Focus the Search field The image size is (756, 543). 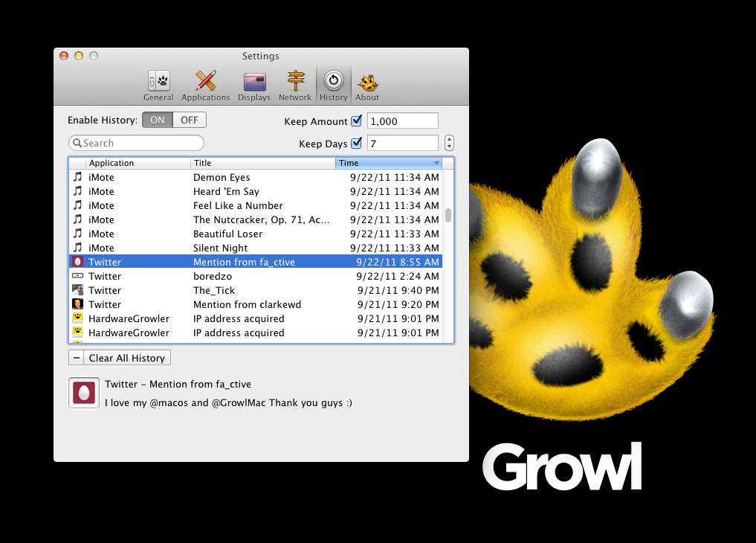click(x=137, y=143)
